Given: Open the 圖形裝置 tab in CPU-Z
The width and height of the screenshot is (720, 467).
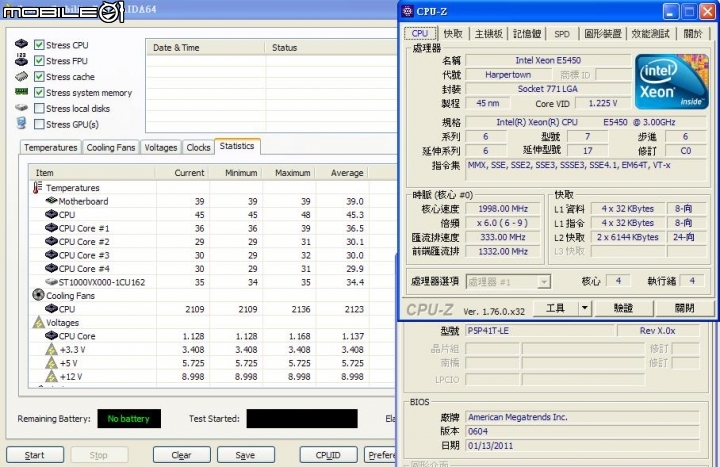Looking at the screenshot, I should (603, 34).
